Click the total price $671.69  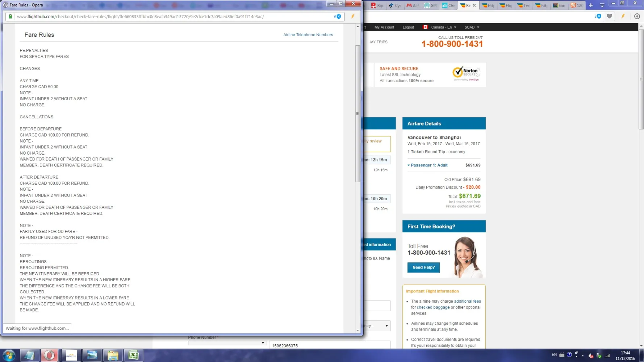pos(470,196)
